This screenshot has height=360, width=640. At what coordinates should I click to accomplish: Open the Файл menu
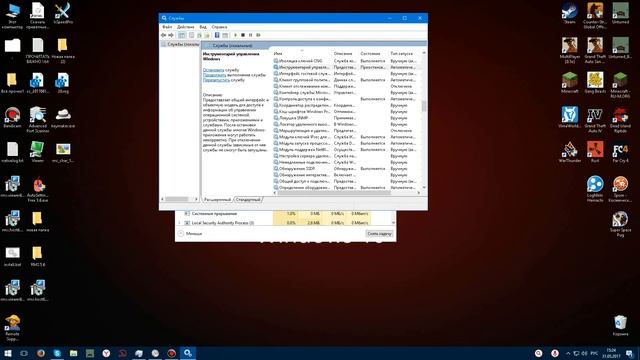[167, 27]
